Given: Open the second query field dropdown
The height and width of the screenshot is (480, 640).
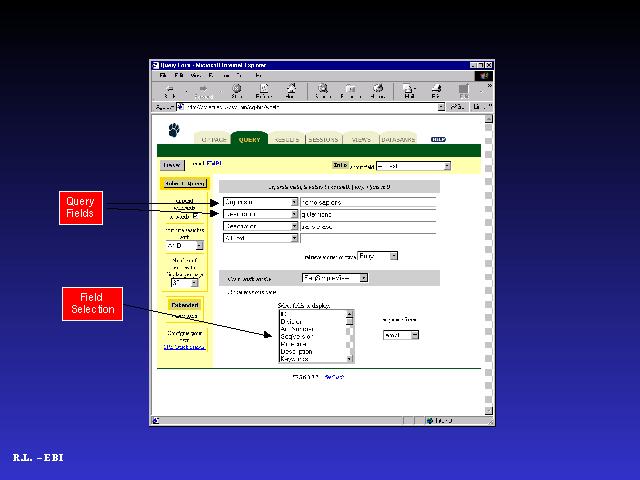Looking at the screenshot, I should click(x=294, y=214).
